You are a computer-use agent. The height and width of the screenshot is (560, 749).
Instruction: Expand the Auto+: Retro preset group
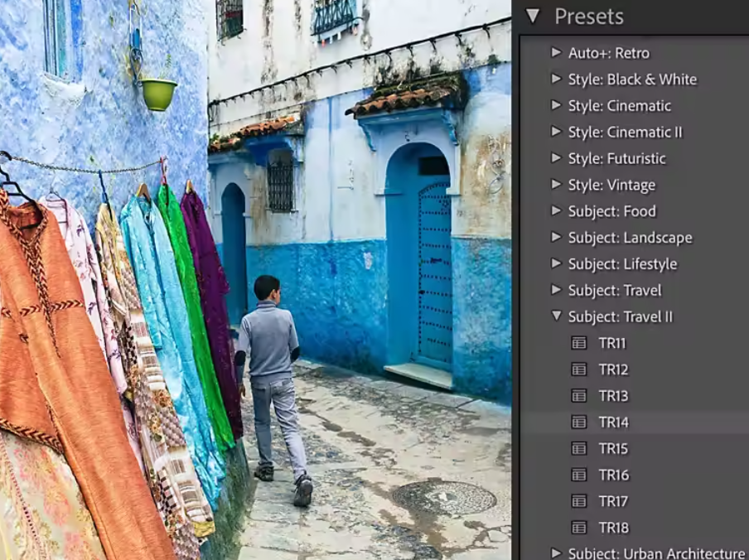(x=556, y=53)
